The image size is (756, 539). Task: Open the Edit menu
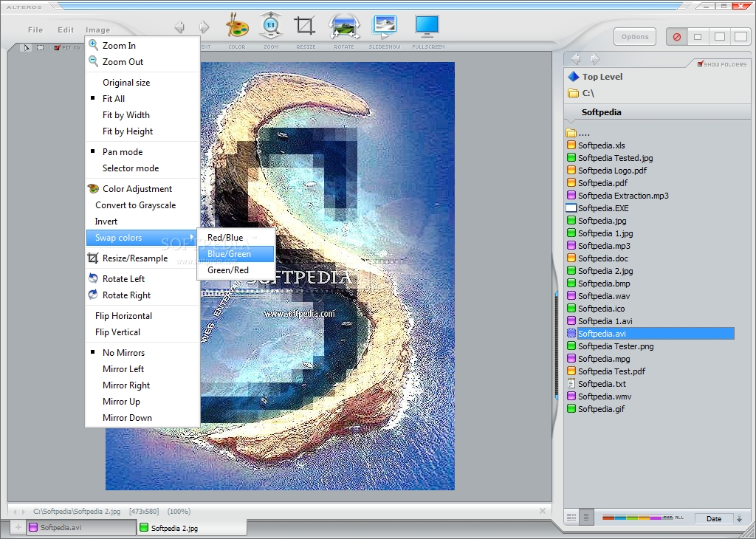[66, 30]
